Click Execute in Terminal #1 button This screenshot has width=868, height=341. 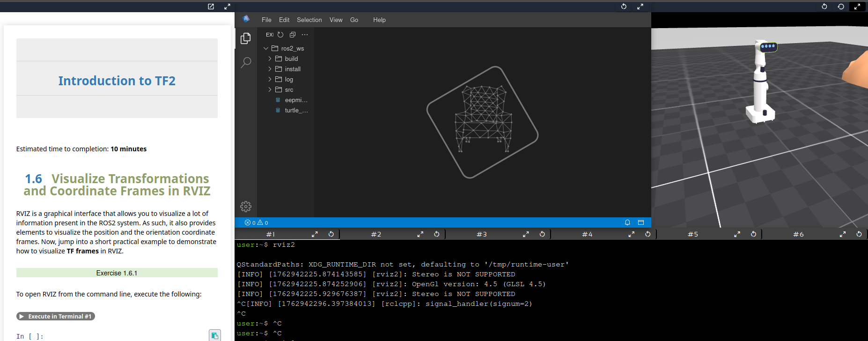[56, 317]
